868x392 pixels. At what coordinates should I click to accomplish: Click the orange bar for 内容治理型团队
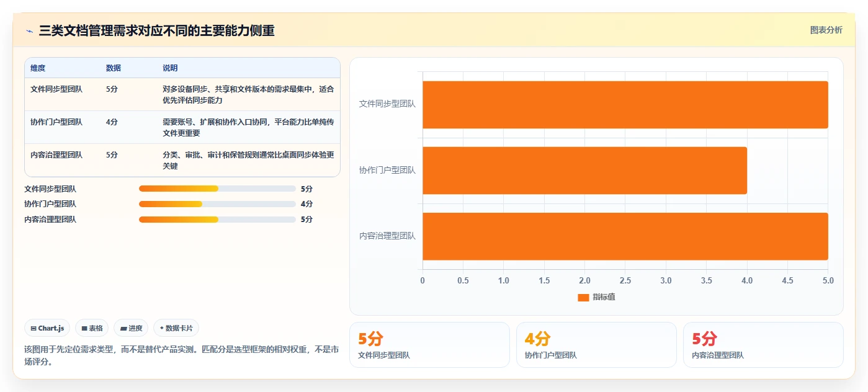pos(625,236)
